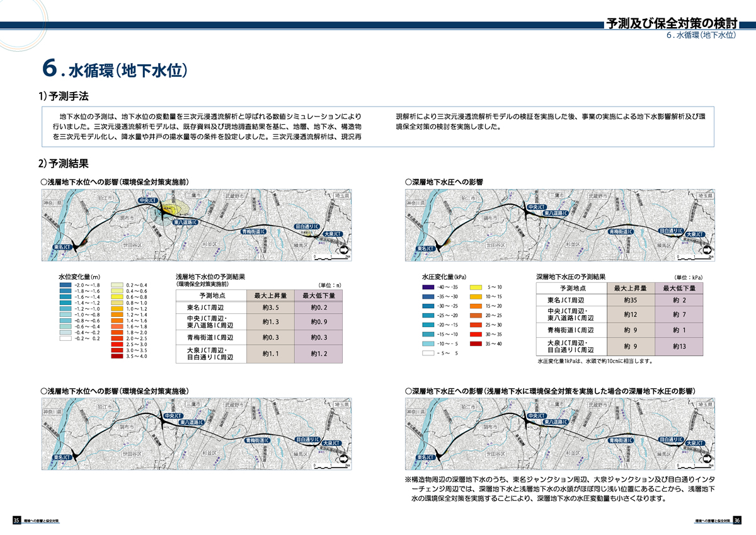The width and height of the screenshot is (756, 535).
Task: Click the note 水圧変化量1kPaは、水頭で約10cmに相当します。
Action: click(596, 362)
